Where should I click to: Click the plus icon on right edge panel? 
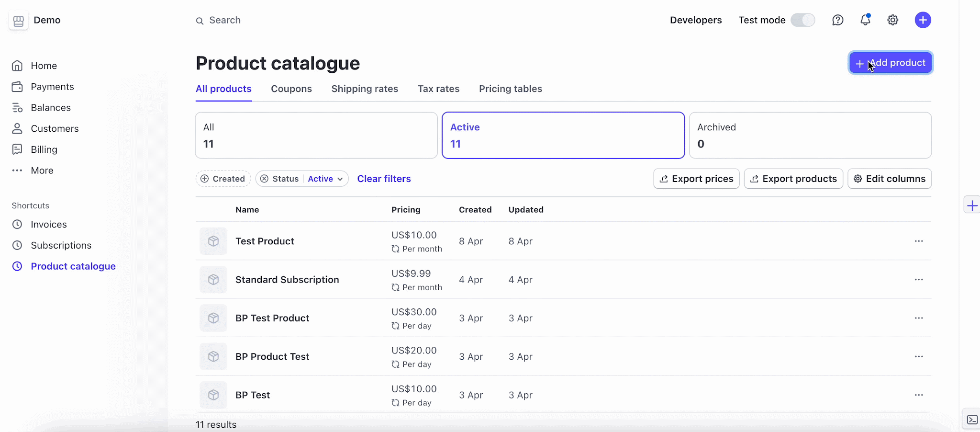coord(972,206)
